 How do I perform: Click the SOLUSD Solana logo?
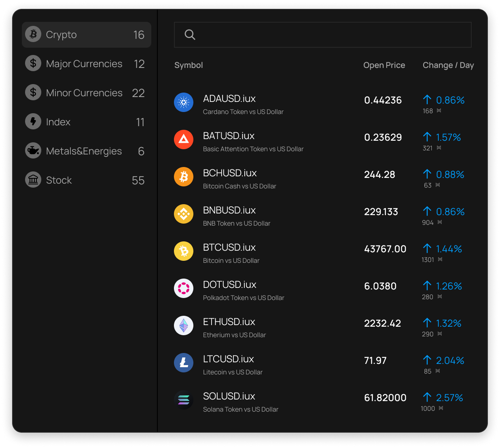(184, 400)
